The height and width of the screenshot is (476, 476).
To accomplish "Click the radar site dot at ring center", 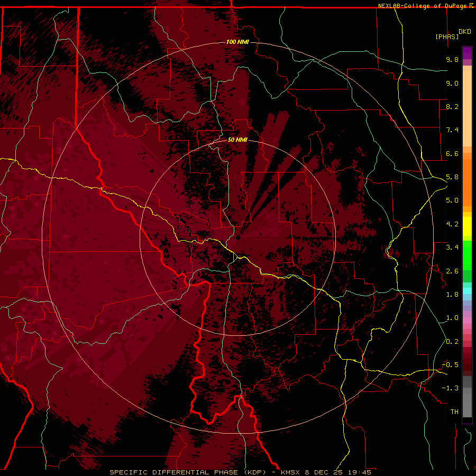I will tap(237, 237).
